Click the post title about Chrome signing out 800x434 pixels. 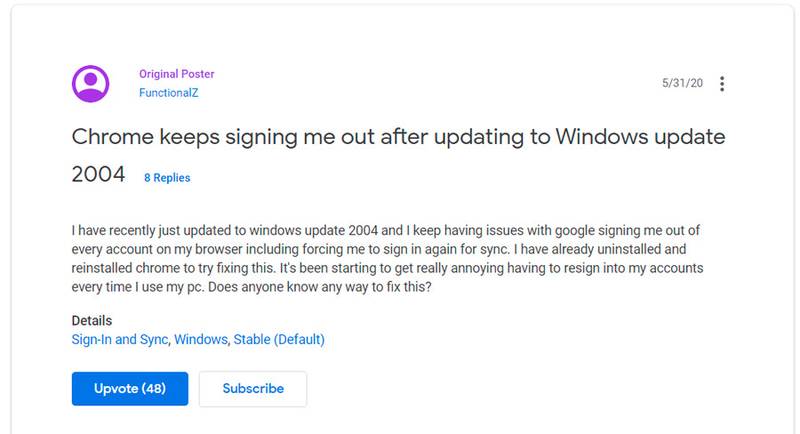tap(398, 156)
